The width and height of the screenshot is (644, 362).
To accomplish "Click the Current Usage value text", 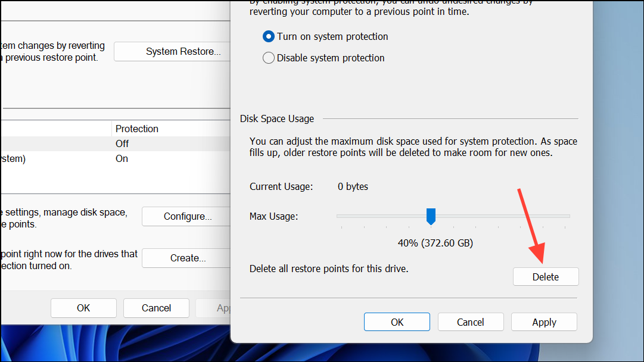I will coord(352,186).
